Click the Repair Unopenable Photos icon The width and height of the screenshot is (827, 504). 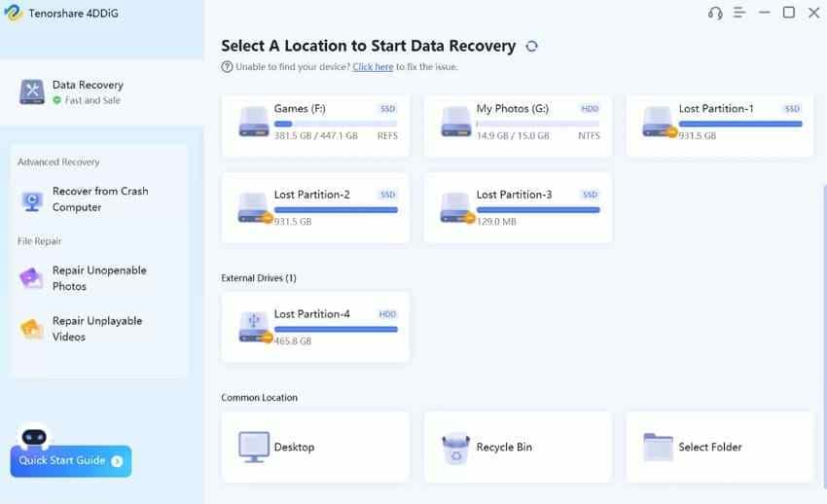point(31,278)
